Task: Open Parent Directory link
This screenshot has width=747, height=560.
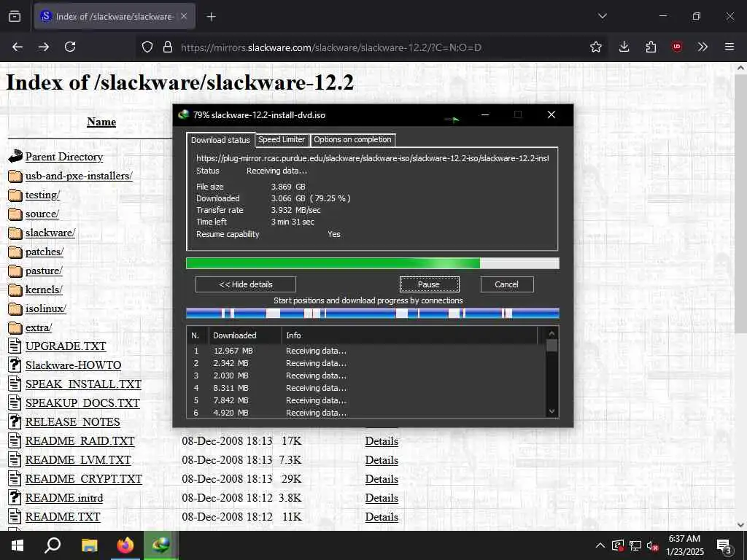Action: [x=64, y=157]
